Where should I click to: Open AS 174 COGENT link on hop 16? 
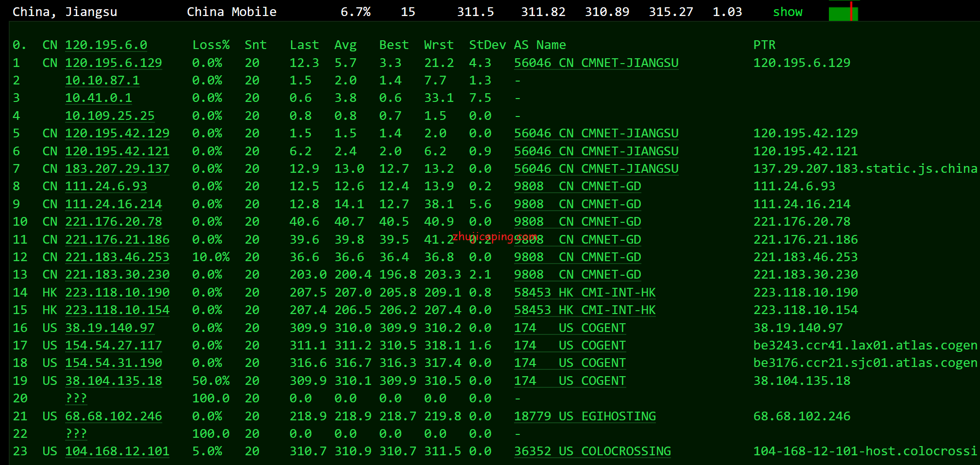[570, 328]
